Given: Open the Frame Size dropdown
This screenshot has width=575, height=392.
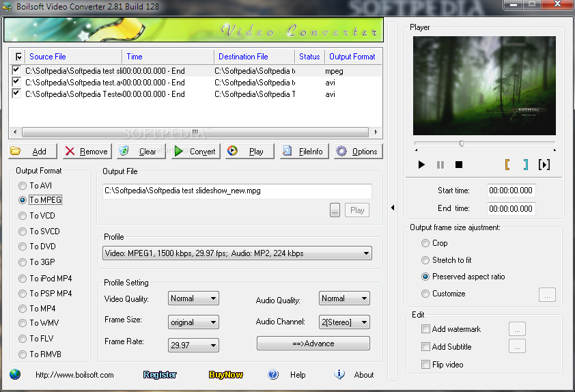Looking at the screenshot, I should [x=193, y=322].
